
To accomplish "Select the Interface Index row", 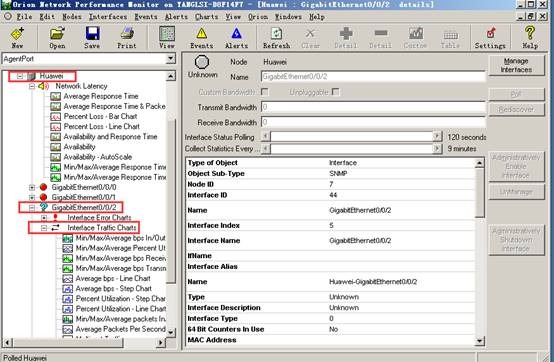I will pyautogui.click(x=331, y=225).
